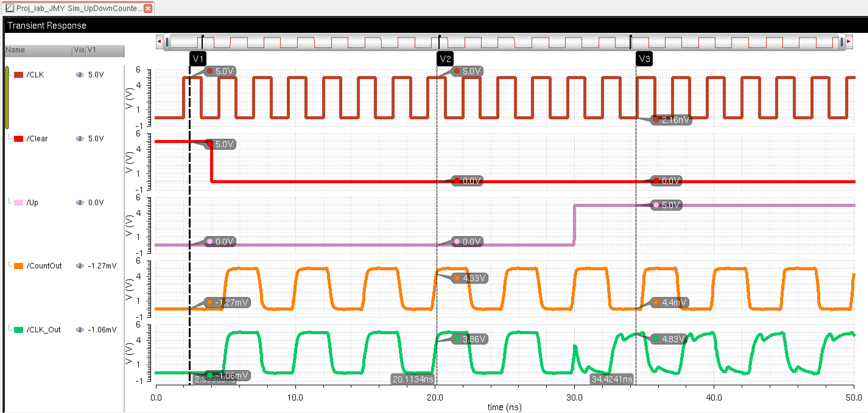This screenshot has height=413, width=868.
Task: Click the Transient Response title bar
Action: 47,26
